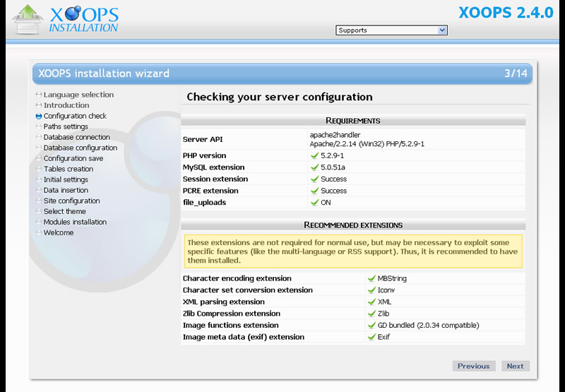Select Paths settings step
Viewport: 565px width, 392px height.
click(x=66, y=126)
